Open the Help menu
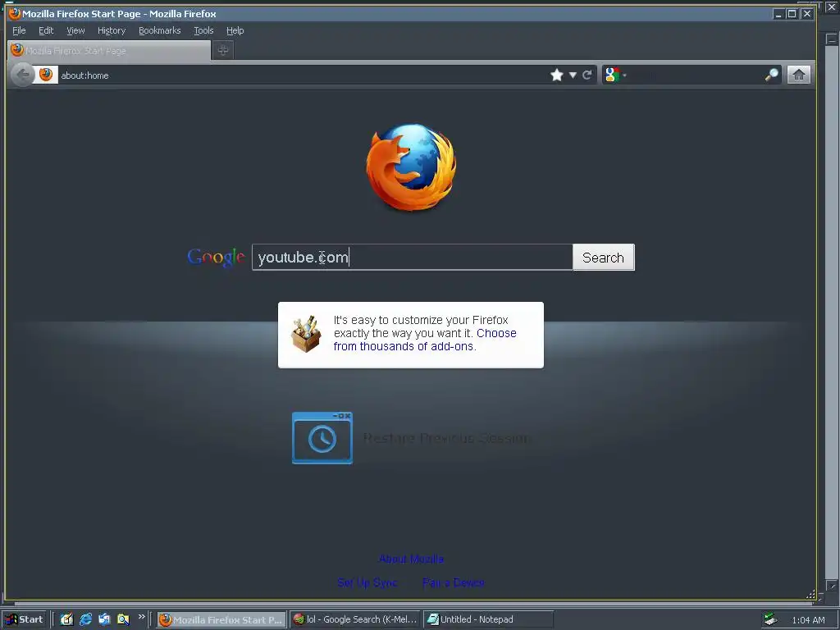The image size is (840, 630). [235, 30]
